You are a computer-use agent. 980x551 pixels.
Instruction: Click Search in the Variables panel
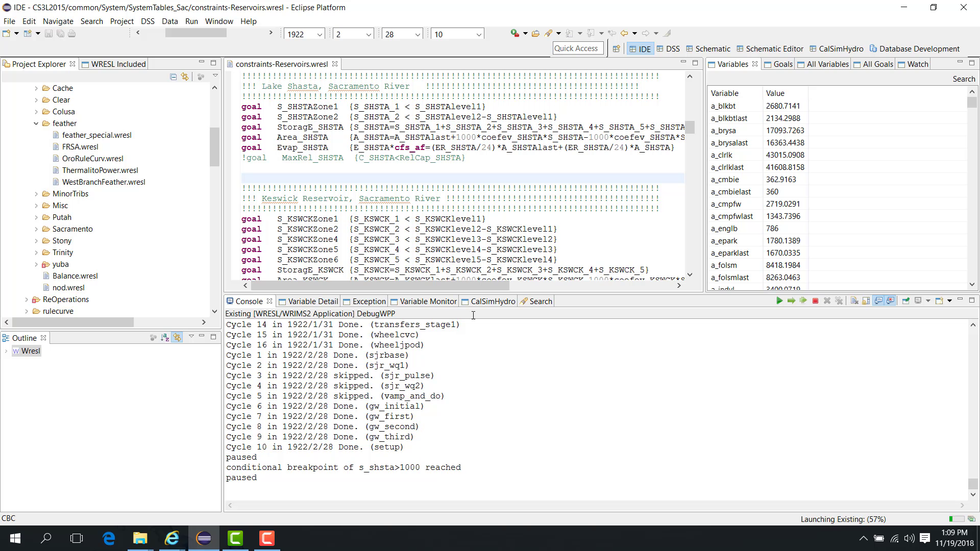click(964, 79)
